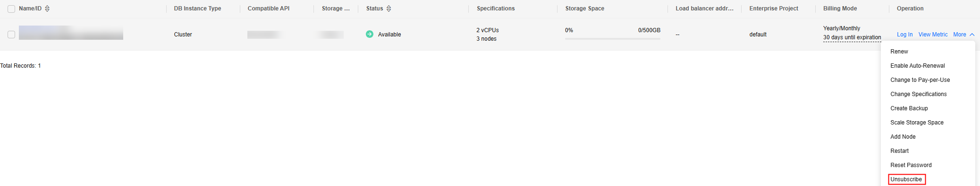
Task: Choose Scale Storage Space
Action: [x=917, y=123]
